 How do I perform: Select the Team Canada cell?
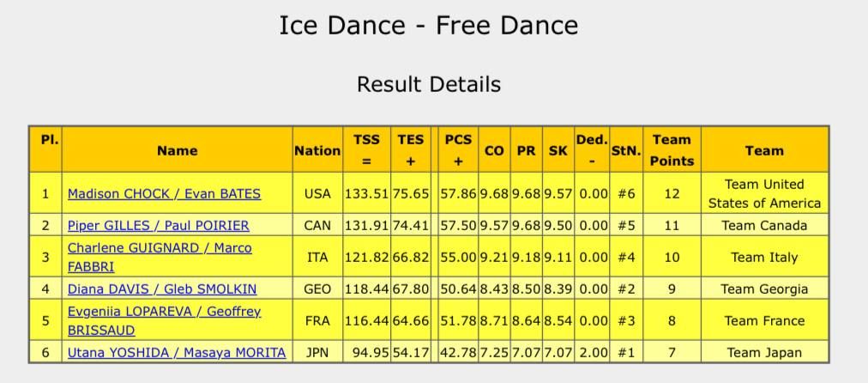[x=764, y=226]
